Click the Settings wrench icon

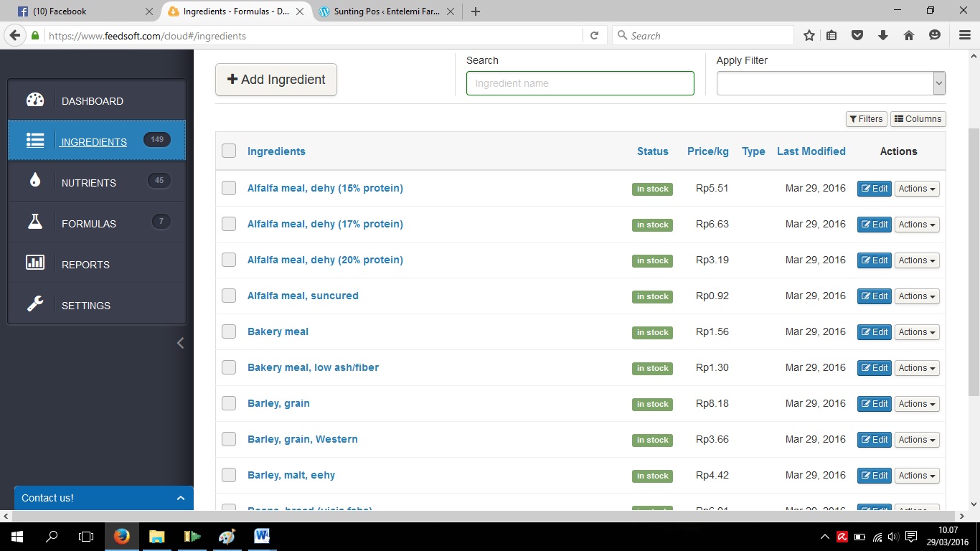click(x=35, y=304)
